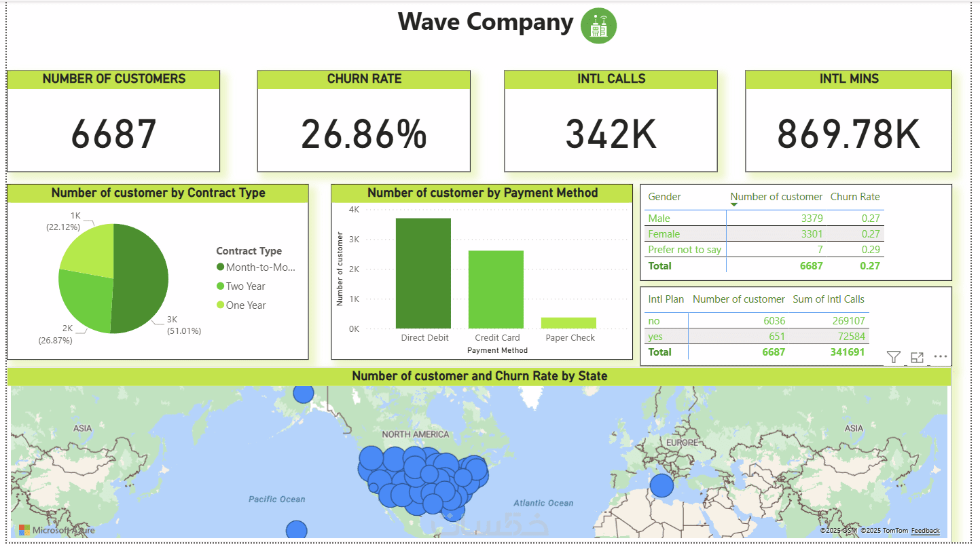Viewport: 980px width, 547px height.
Task: Click the 3301 customer count cell
Action: [x=811, y=234]
